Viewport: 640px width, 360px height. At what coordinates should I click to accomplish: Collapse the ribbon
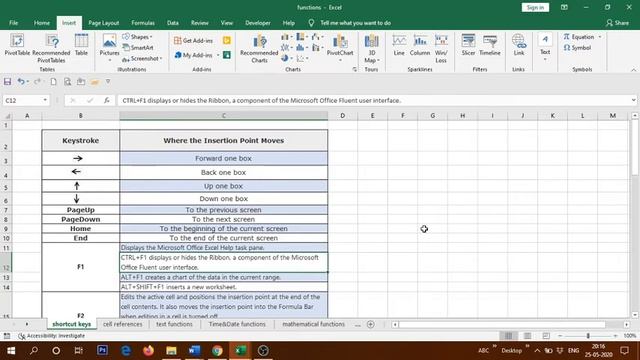pyautogui.click(x=633, y=70)
